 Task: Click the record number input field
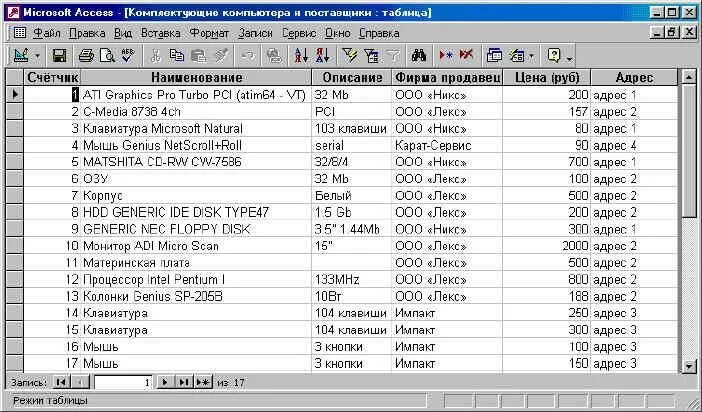click(x=123, y=382)
